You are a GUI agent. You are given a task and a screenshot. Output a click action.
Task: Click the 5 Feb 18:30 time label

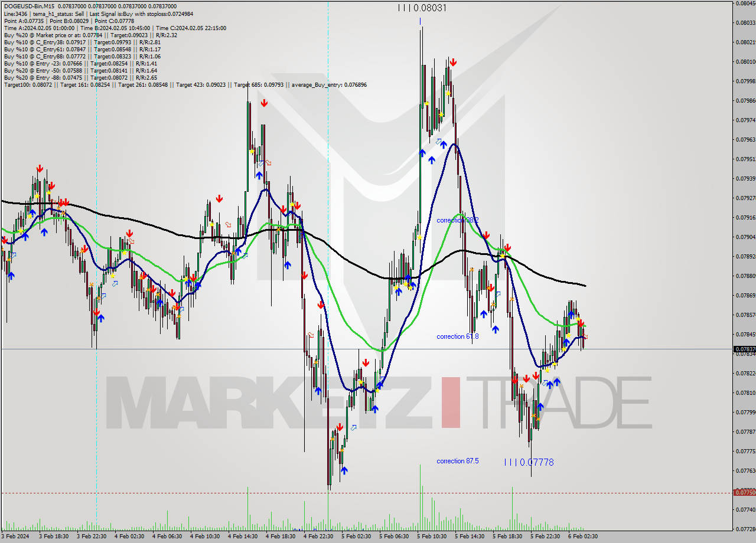507,537
